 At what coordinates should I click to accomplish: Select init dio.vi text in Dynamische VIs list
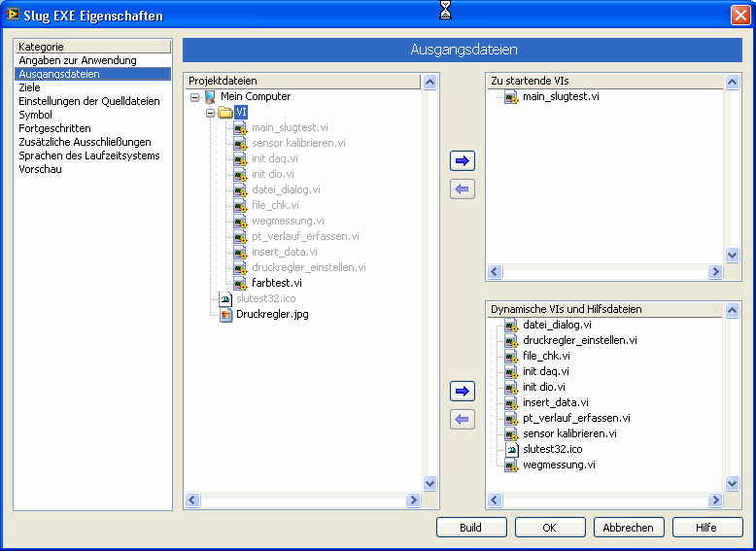[544, 387]
